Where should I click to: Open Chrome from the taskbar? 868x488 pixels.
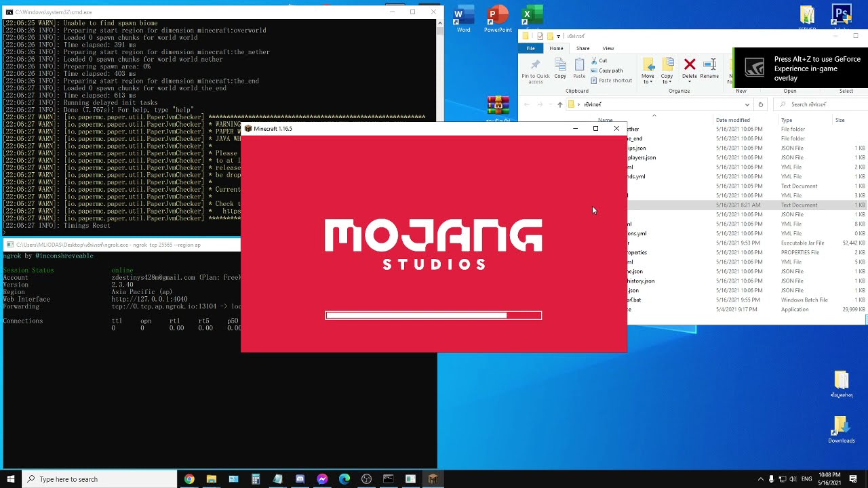189,479
